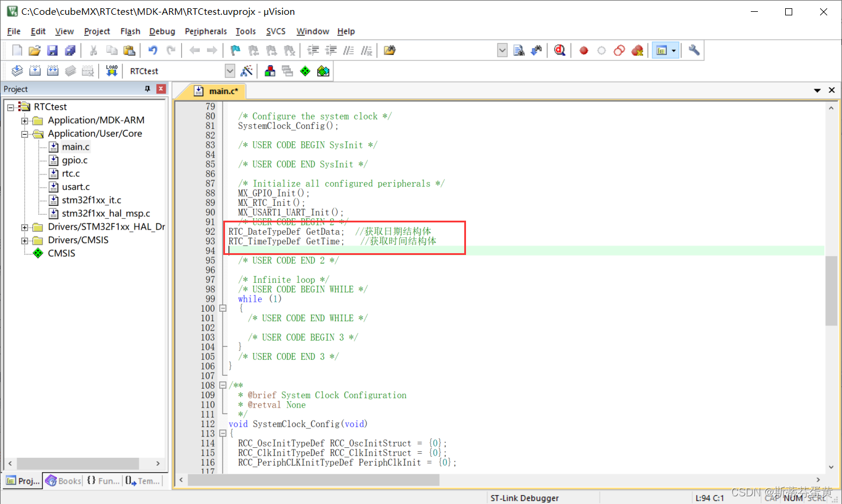Expand the Drivers/CMSIS folder

coord(25,241)
